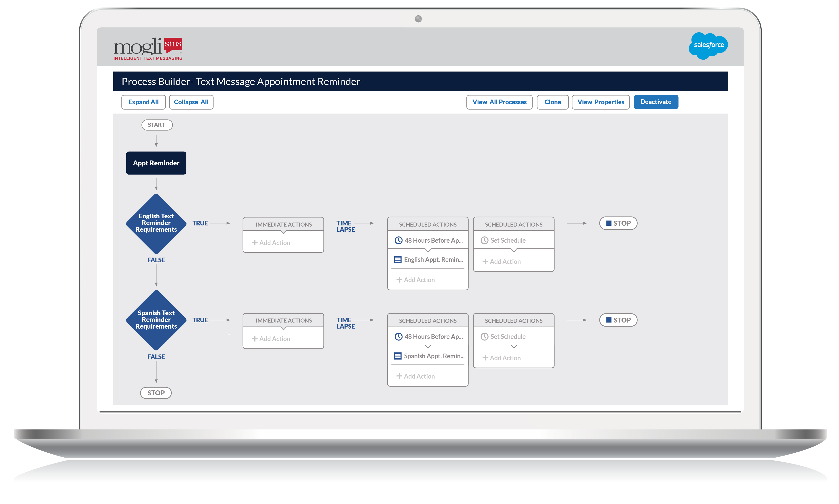Collapse All visible process builder nodes
The image size is (839, 504).
[x=192, y=102]
